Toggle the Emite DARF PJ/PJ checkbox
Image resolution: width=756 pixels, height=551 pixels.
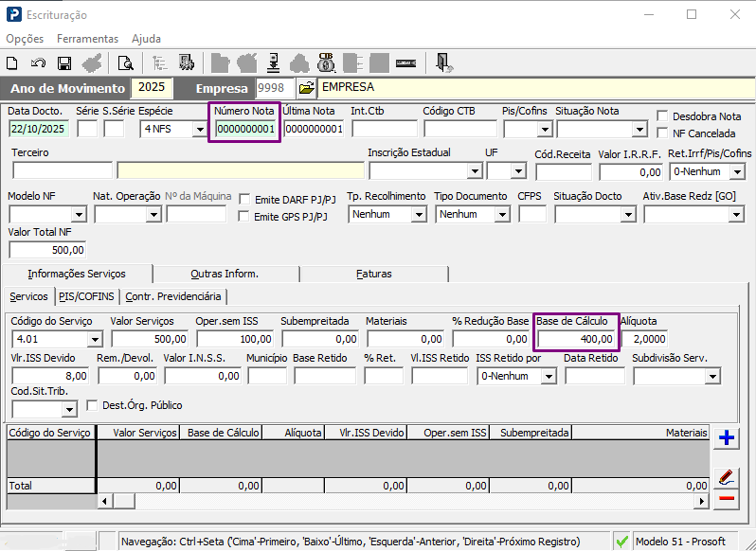(x=244, y=200)
